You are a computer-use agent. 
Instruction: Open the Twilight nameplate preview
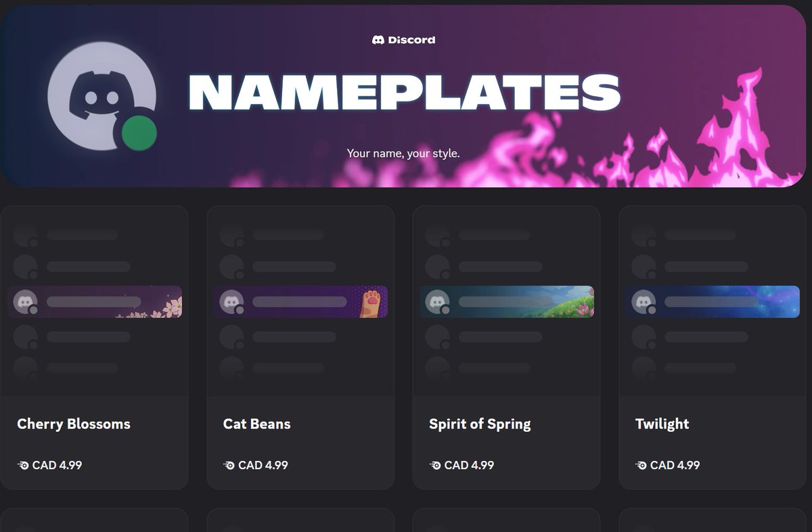[713, 302]
